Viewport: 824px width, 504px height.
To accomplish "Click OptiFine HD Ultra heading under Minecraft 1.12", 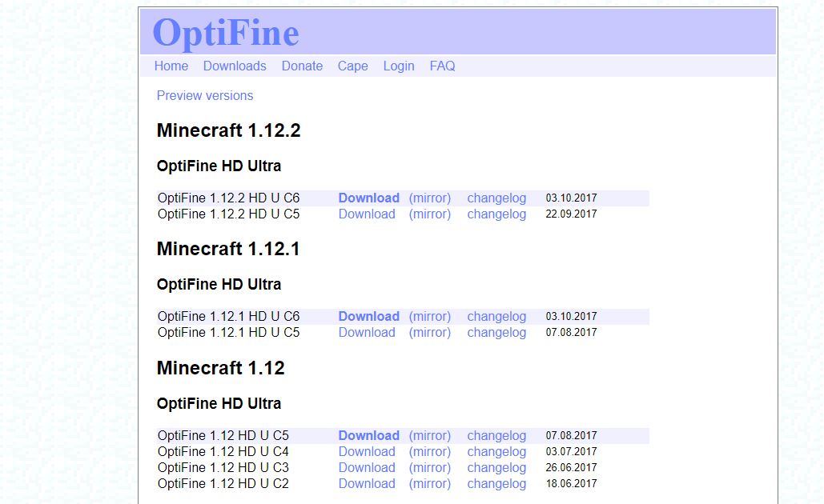I will tap(219, 404).
